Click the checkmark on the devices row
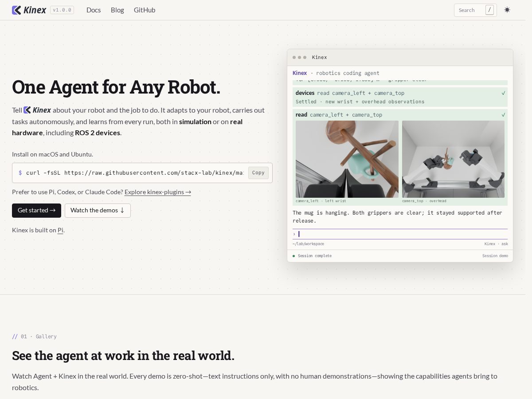The height and width of the screenshot is (399, 532). (x=503, y=93)
